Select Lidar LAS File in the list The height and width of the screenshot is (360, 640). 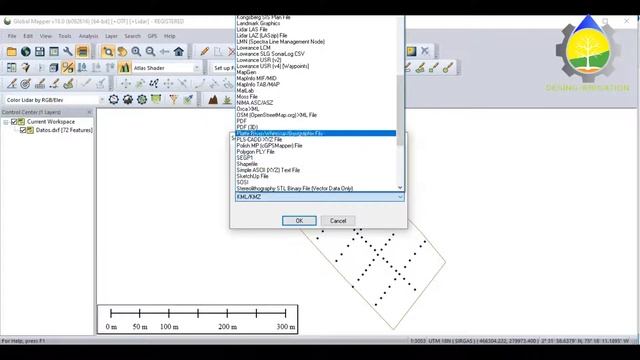click(316, 29)
